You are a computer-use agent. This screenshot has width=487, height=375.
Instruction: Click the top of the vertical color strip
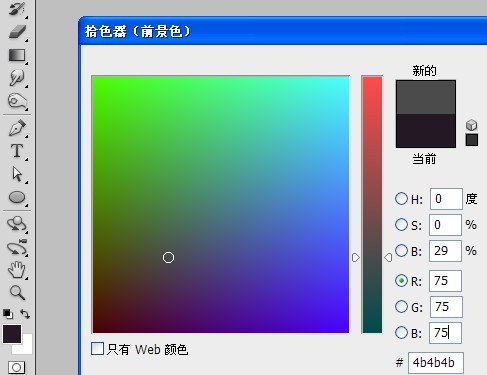click(x=372, y=79)
